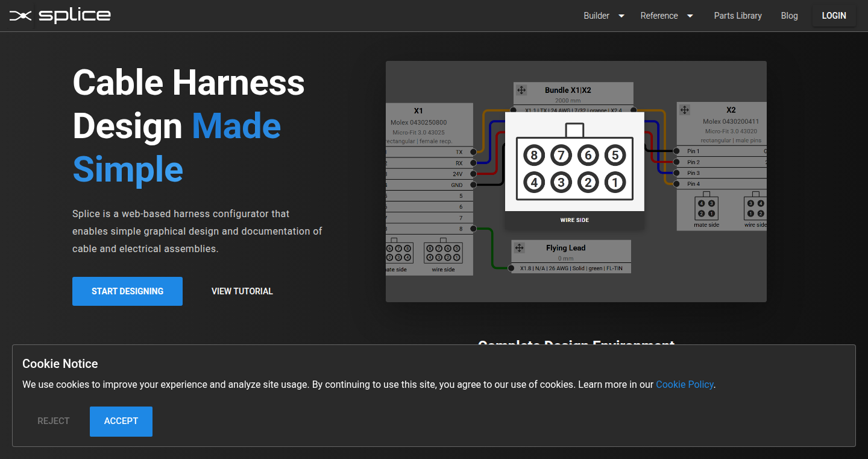Click pin 5 in the enlarged wire side diagram
Screen dimensions: 868x459
[x=615, y=156]
